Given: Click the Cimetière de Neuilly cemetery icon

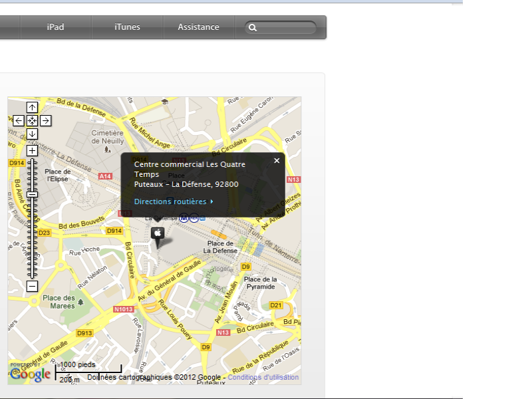Looking at the screenshot, I should 107,149.
